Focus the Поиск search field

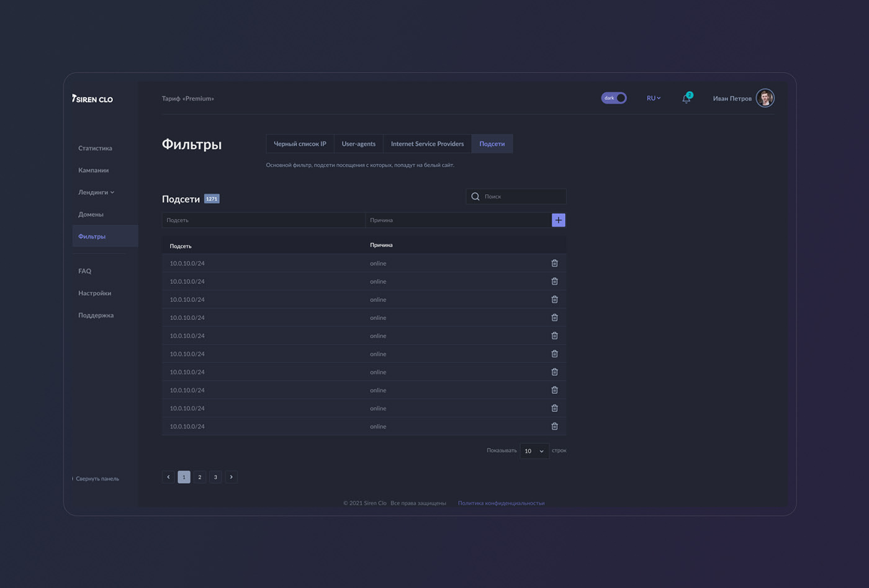click(516, 197)
